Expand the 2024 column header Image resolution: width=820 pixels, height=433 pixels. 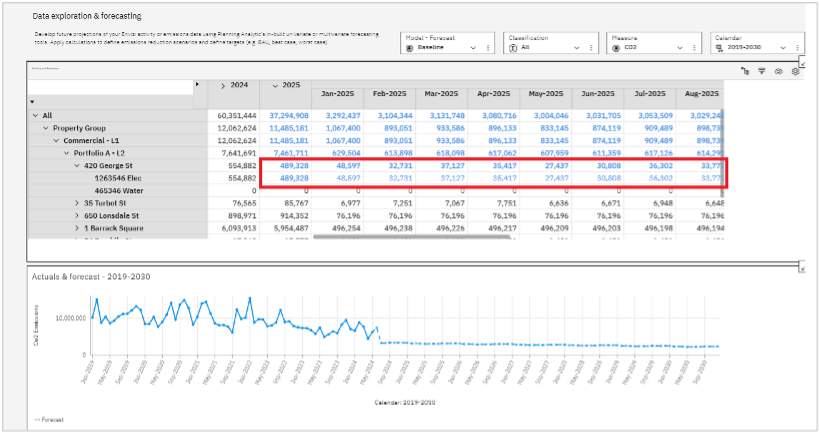(x=222, y=86)
